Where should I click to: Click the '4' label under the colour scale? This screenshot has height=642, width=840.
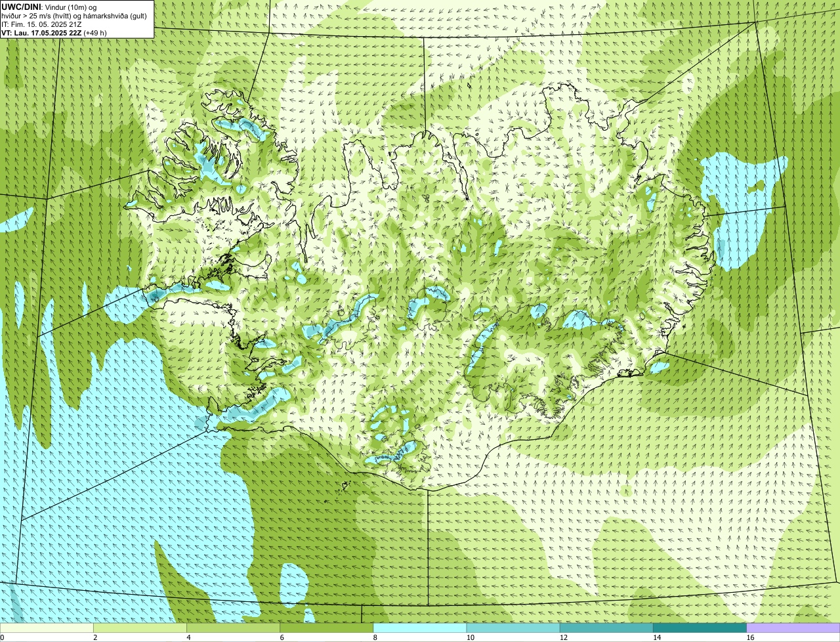click(x=188, y=637)
